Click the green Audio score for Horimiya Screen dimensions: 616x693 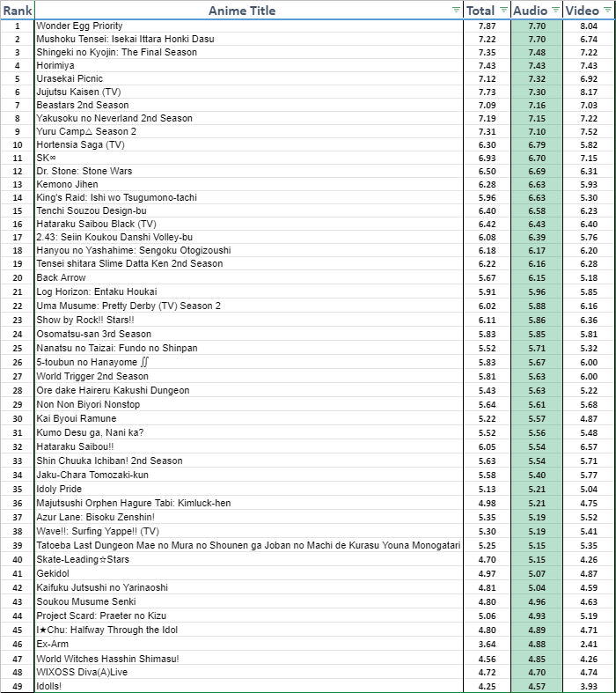tap(537, 66)
